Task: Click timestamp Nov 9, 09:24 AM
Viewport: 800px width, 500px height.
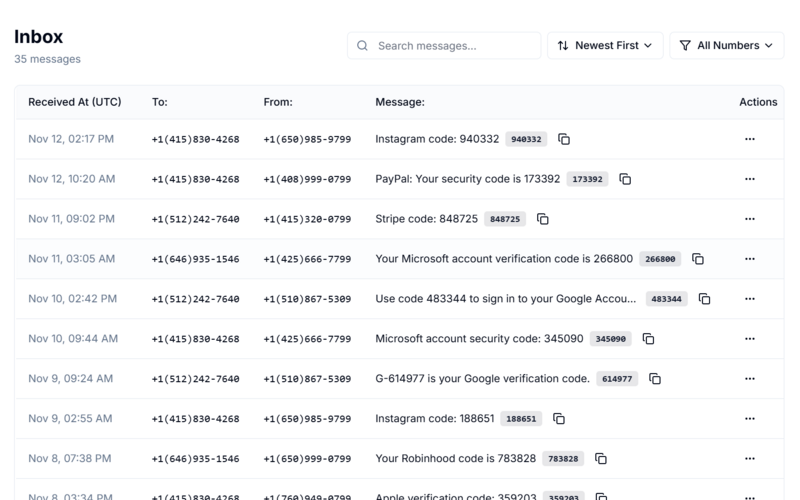Action: 70,379
